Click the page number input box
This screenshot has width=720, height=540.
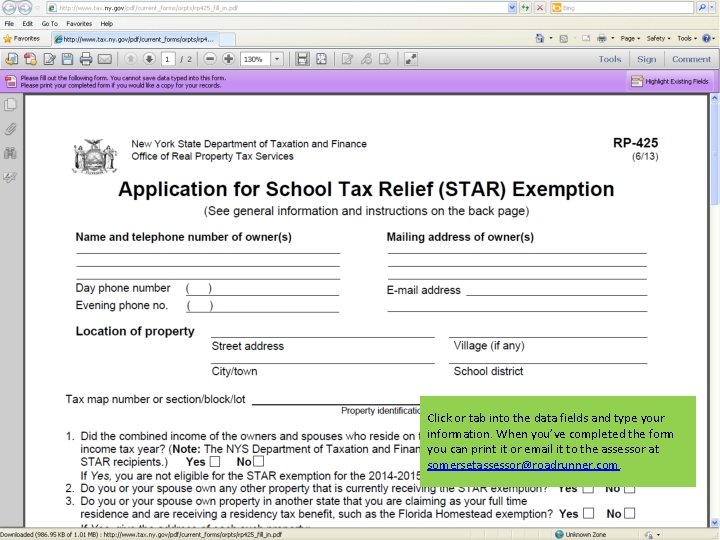(168, 59)
